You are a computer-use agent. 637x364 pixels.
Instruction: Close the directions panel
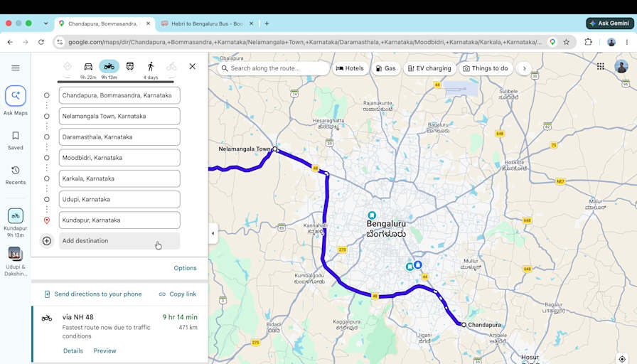pyautogui.click(x=192, y=66)
